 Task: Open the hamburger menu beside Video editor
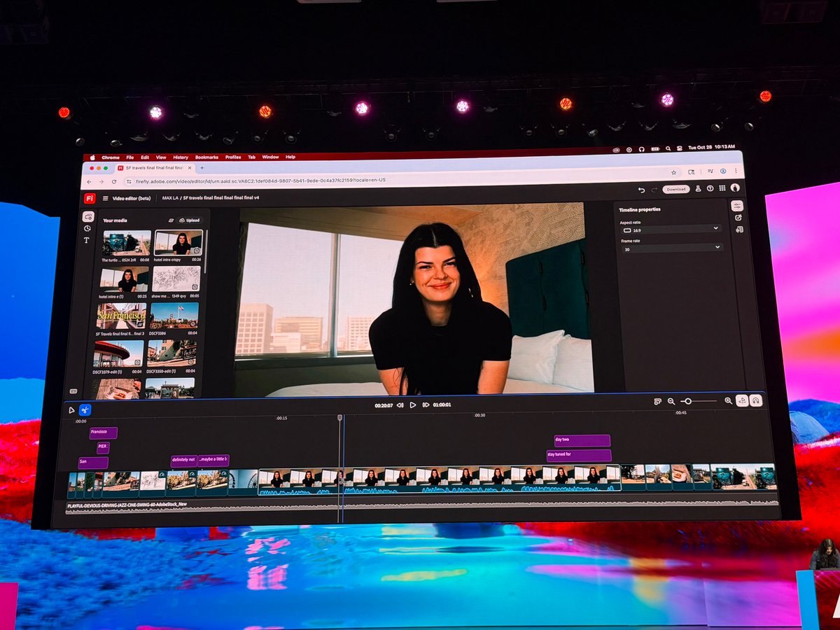[106, 198]
